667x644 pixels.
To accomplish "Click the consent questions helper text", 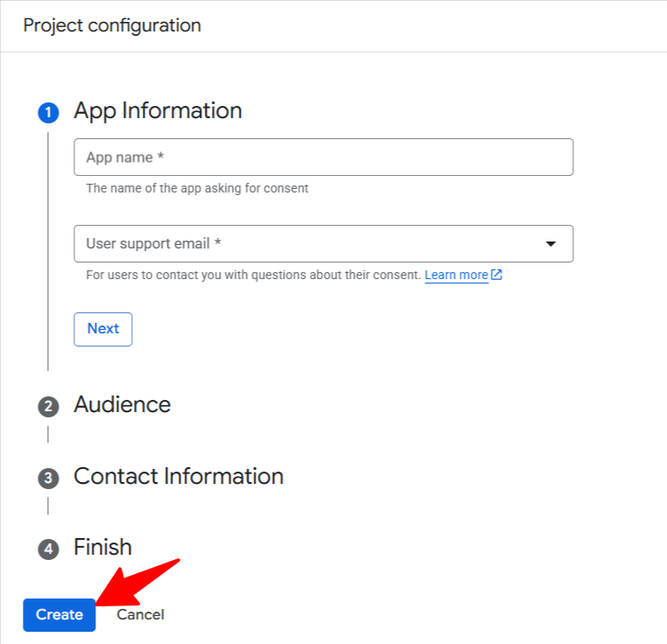I will [x=254, y=275].
